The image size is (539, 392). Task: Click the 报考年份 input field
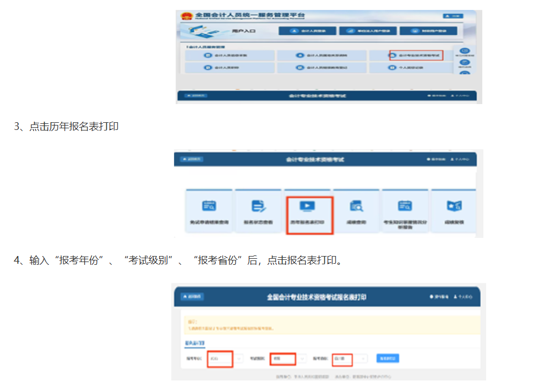pos(220,358)
